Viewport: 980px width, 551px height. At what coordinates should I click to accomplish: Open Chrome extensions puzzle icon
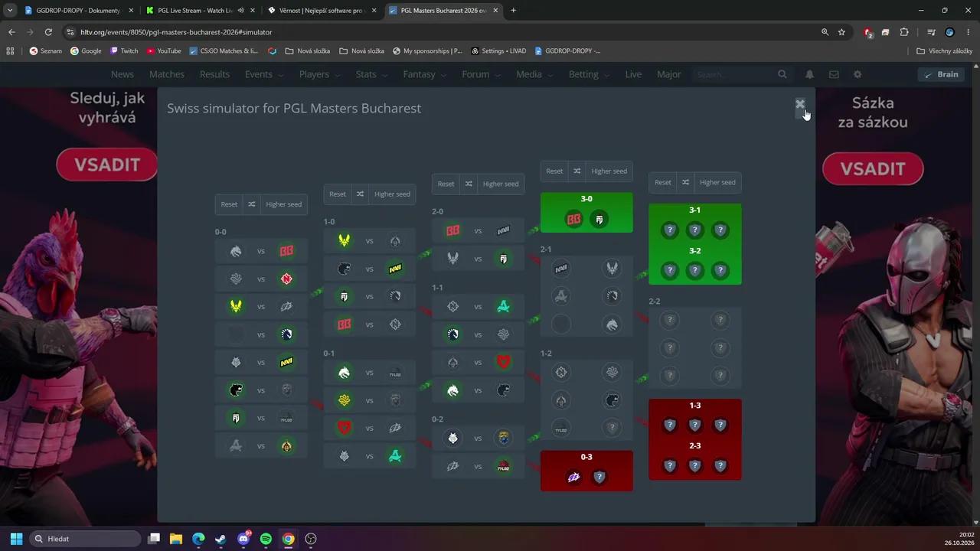(904, 32)
